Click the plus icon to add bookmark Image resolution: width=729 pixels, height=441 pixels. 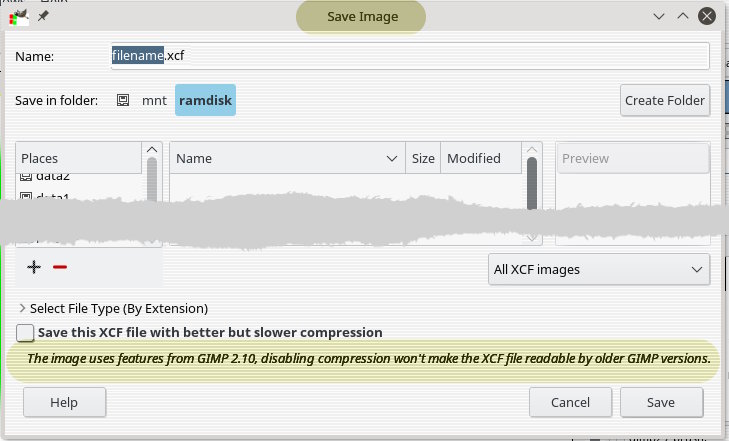[x=34, y=267]
